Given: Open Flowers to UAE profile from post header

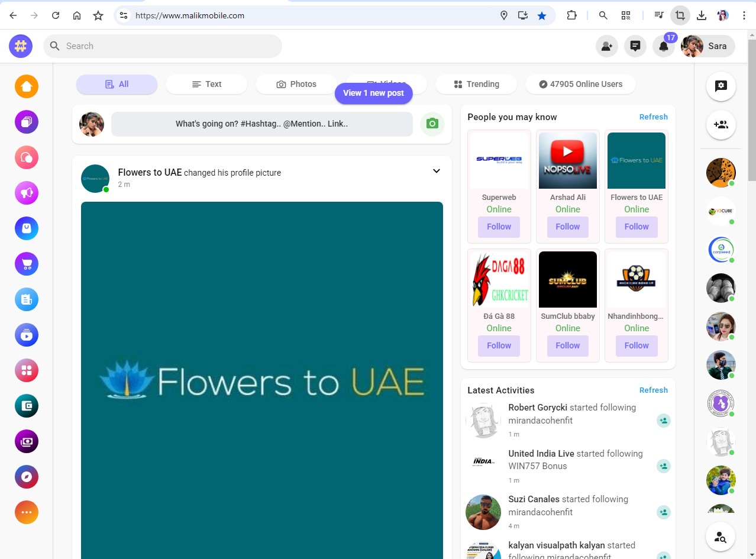Looking at the screenshot, I should (150, 173).
